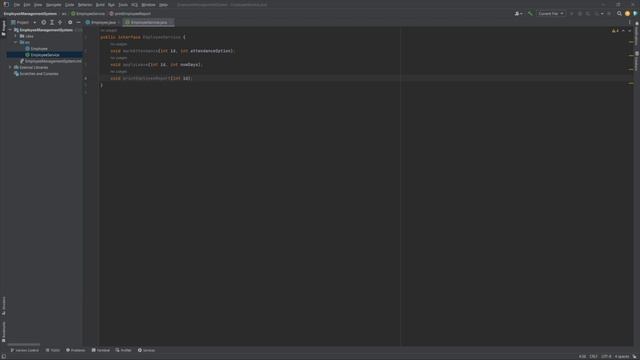
Task: Open the Tools menu
Action: click(123, 4)
